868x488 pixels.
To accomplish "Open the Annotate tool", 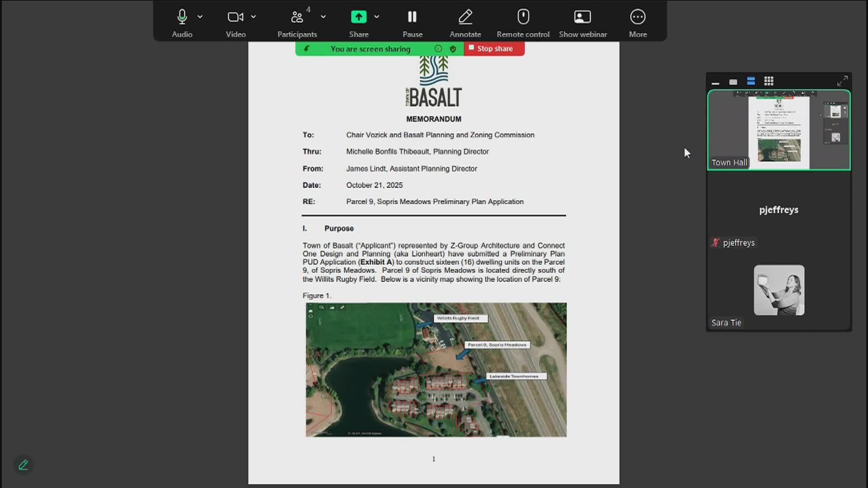I will (x=465, y=20).
